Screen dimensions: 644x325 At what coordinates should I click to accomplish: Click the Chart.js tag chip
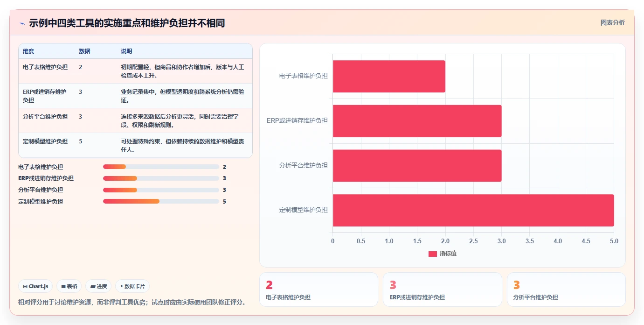coord(35,286)
